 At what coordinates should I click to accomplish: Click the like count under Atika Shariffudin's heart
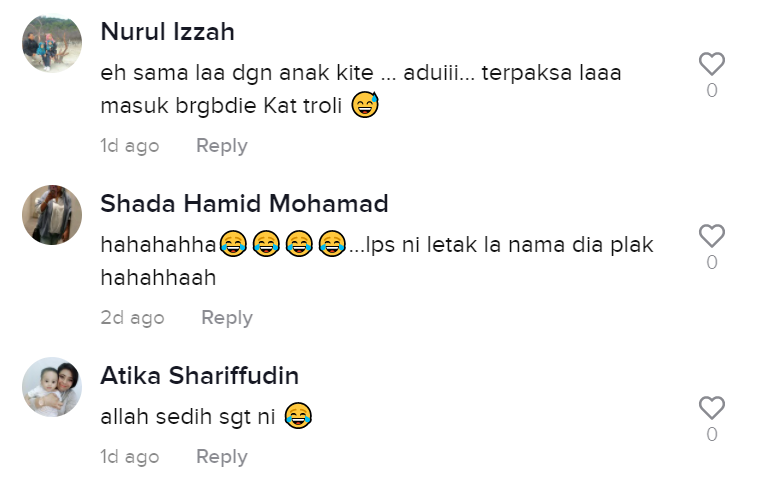pyautogui.click(x=712, y=434)
